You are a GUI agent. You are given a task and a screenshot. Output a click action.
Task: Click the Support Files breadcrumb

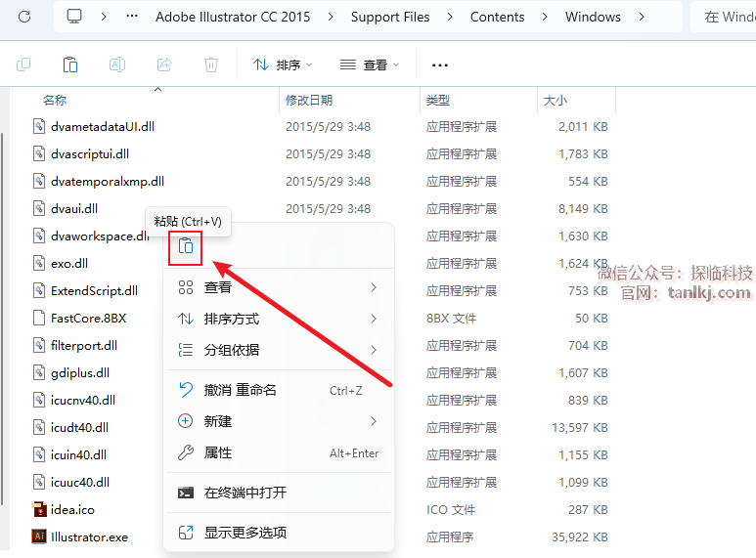point(389,17)
